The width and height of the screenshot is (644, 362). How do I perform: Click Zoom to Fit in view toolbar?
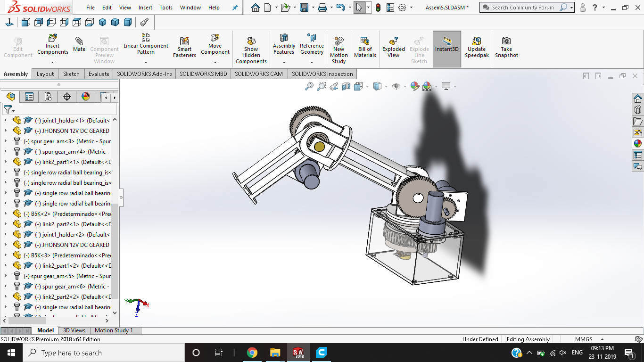[309, 86]
